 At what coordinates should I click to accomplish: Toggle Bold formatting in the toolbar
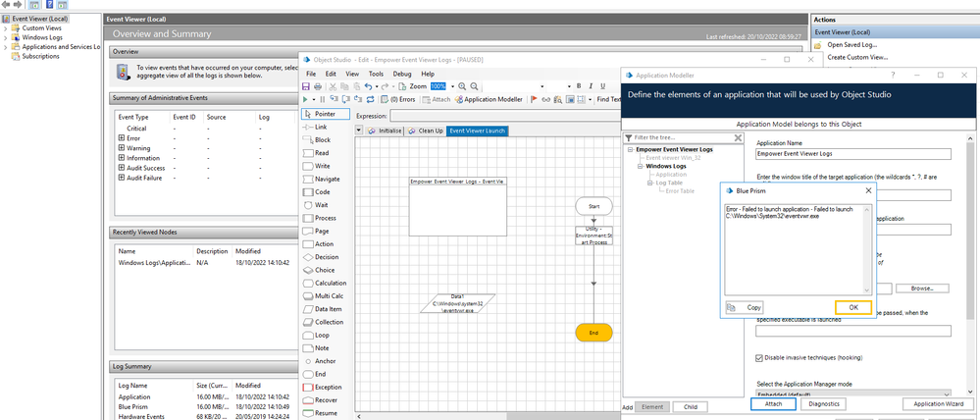(579, 86)
